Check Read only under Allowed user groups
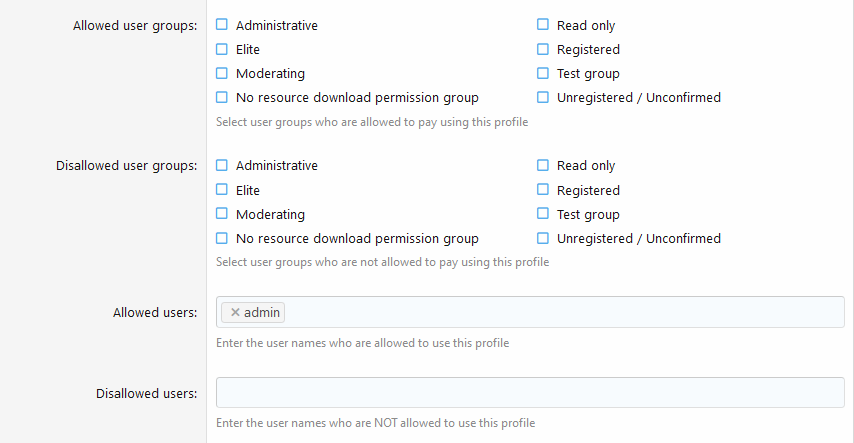 [543, 25]
